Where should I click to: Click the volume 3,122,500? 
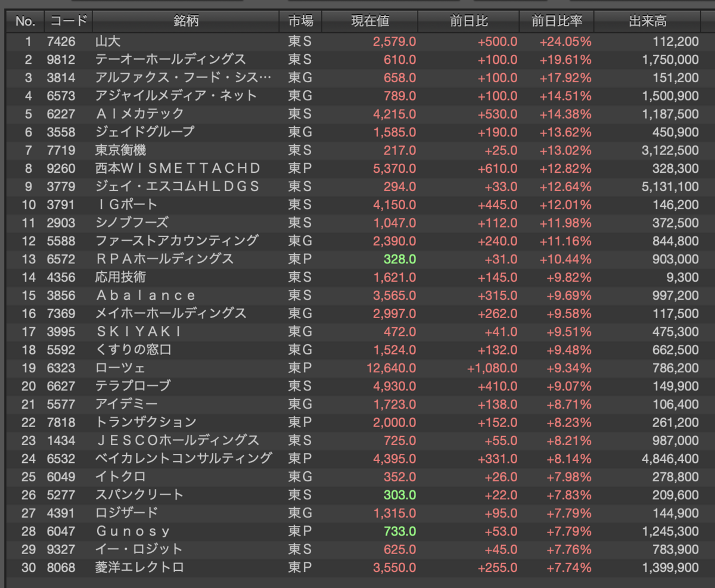(x=671, y=150)
